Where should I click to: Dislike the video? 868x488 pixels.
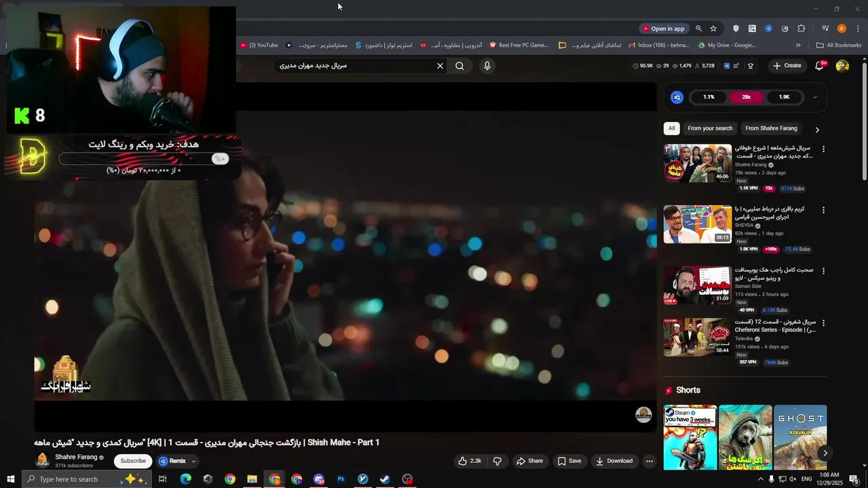click(x=497, y=461)
